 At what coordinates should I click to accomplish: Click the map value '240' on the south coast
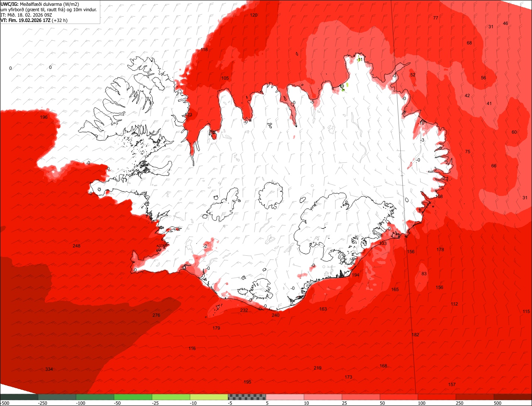pyautogui.click(x=276, y=316)
